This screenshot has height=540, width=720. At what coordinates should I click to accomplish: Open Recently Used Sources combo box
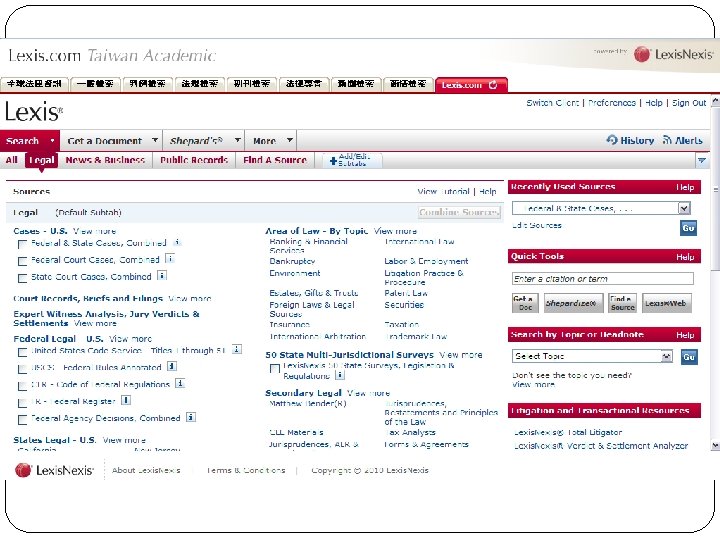602,208
